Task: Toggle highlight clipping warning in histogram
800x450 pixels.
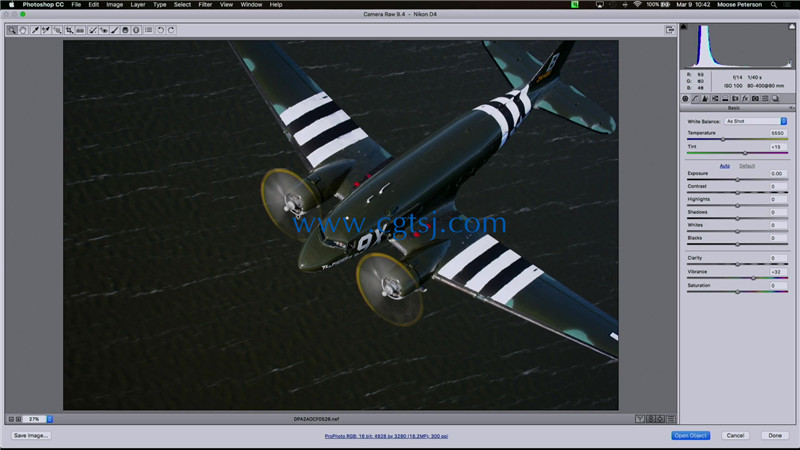Action: tap(792, 27)
